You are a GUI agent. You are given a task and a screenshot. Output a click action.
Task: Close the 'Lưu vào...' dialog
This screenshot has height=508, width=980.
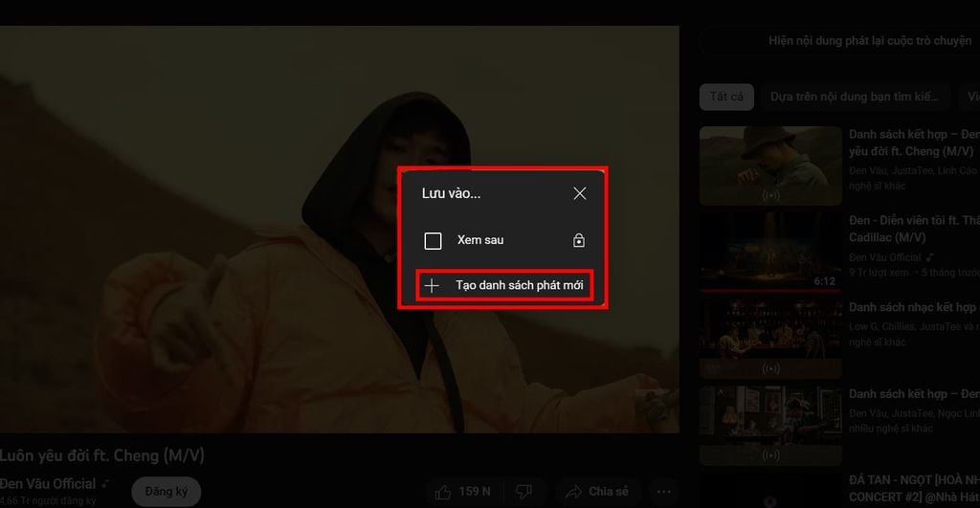(x=579, y=193)
